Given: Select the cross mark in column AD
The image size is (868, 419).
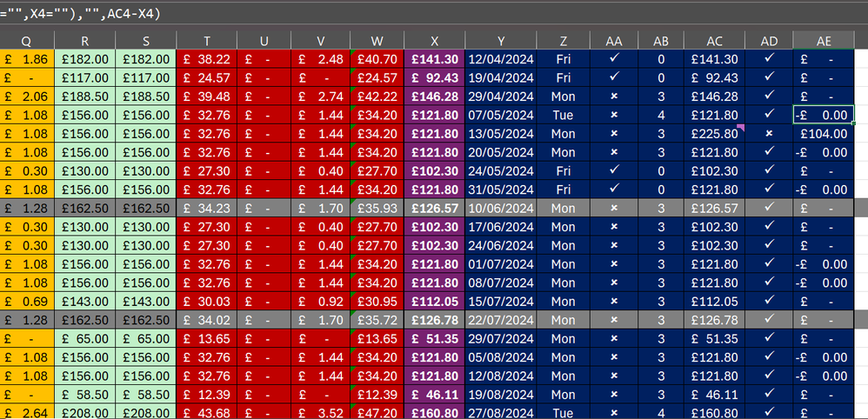Looking at the screenshot, I should [x=769, y=133].
